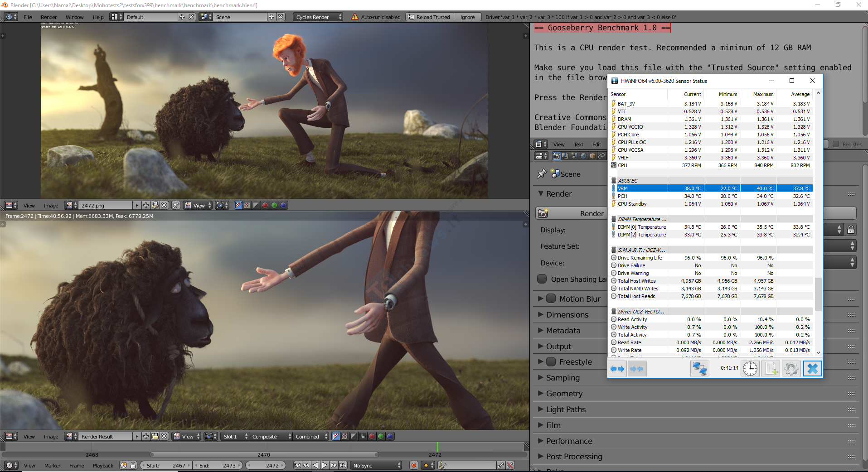This screenshot has width=868, height=472.
Task: Click the HWiNFO vertical scrollbar thumb
Action: 818,294
